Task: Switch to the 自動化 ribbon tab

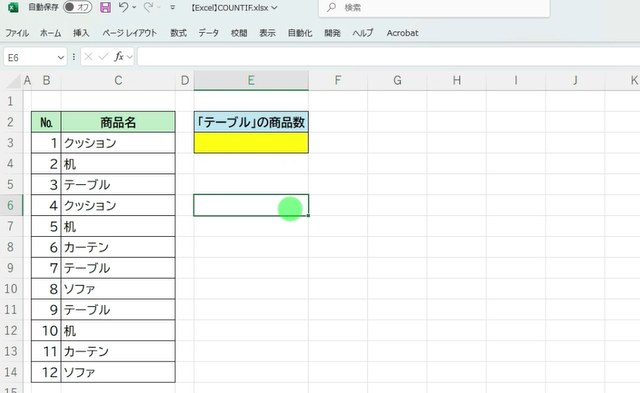Action: tap(300, 33)
